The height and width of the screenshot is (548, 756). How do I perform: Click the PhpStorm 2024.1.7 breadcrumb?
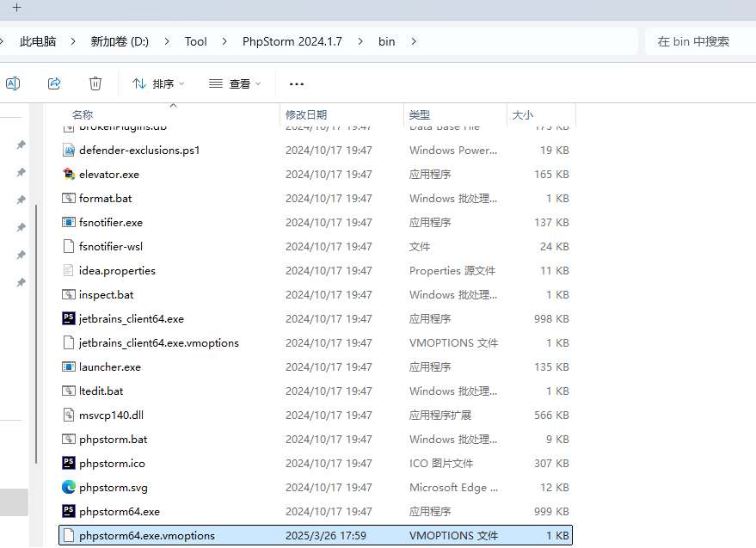pyautogui.click(x=292, y=41)
